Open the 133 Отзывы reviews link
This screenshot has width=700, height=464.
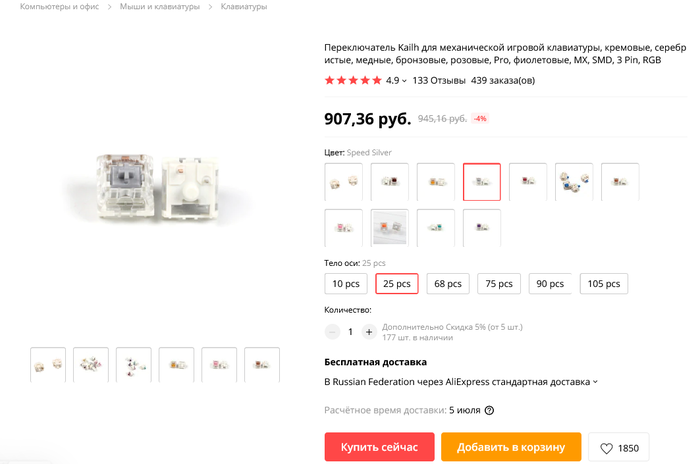pos(439,80)
